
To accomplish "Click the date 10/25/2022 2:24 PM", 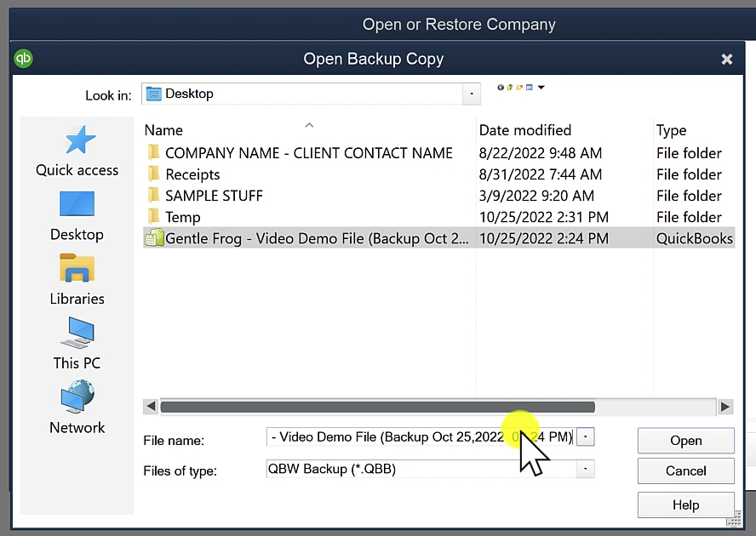I will pos(544,238).
